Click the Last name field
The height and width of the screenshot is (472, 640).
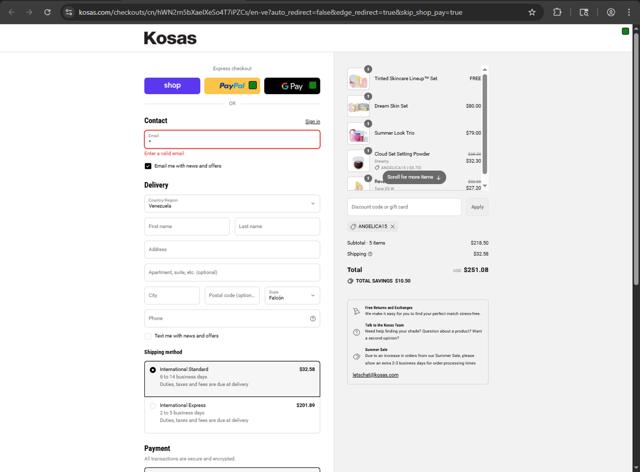pyautogui.click(x=277, y=226)
